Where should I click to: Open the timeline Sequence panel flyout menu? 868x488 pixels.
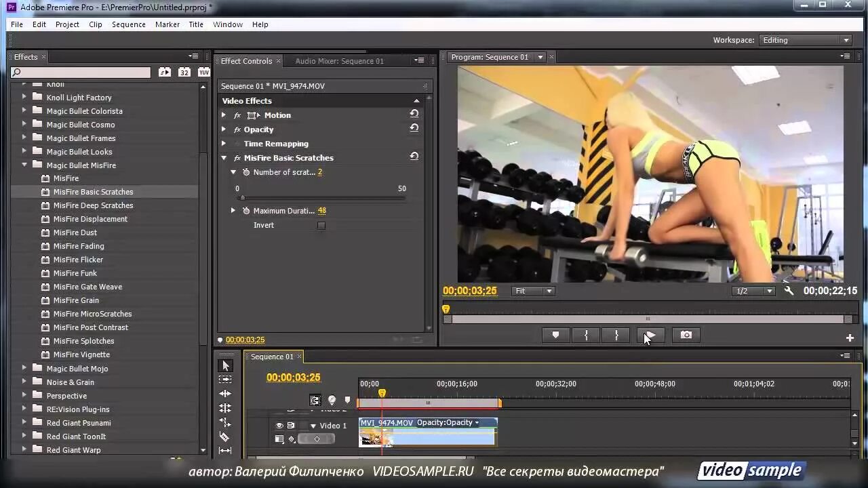pos(846,356)
